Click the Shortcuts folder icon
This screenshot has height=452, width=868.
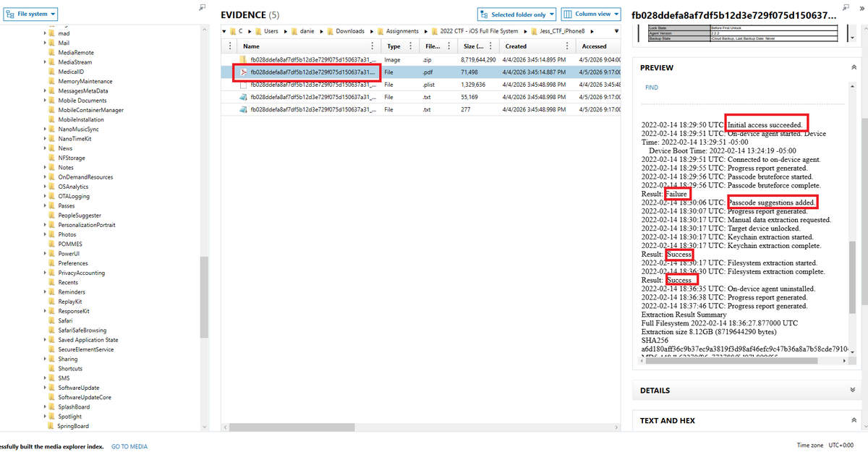(51, 368)
